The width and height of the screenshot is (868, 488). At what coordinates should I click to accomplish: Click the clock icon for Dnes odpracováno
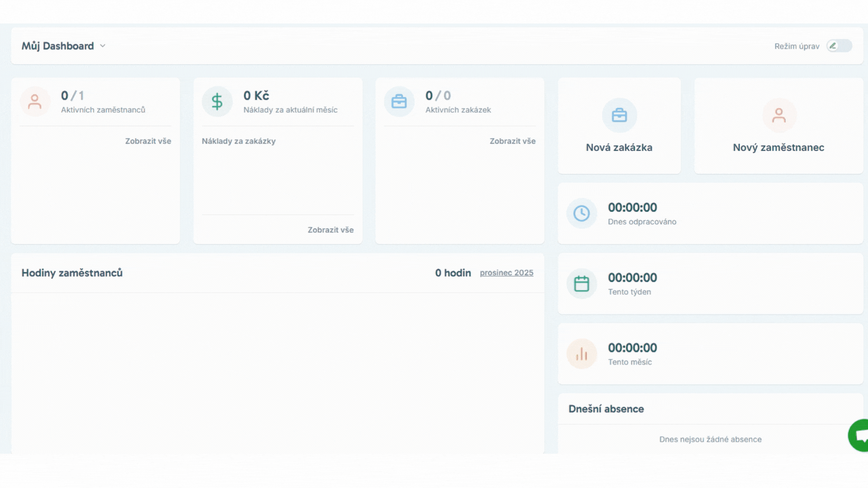(581, 213)
